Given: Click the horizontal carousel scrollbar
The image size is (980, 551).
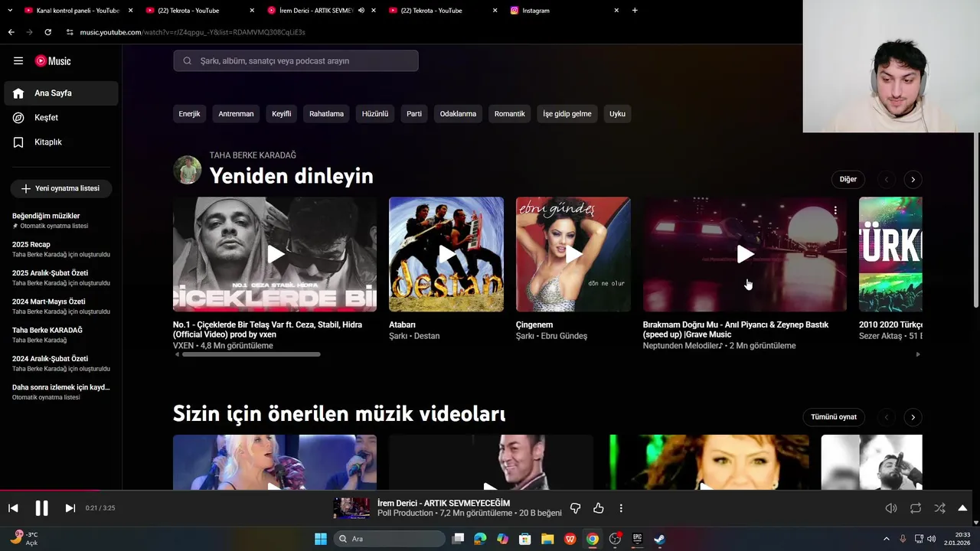Looking at the screenshot, I should pyautogui.click(x=250, y=354).
